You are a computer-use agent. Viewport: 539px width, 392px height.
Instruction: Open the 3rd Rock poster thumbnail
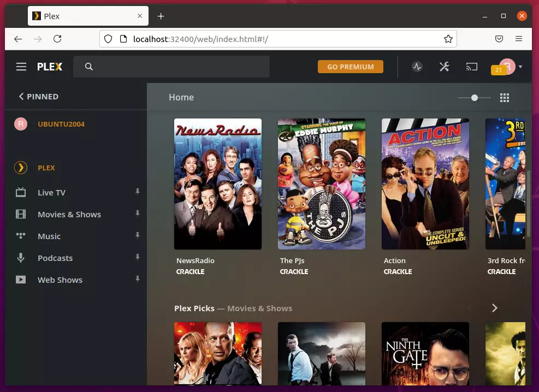point(505,184)
